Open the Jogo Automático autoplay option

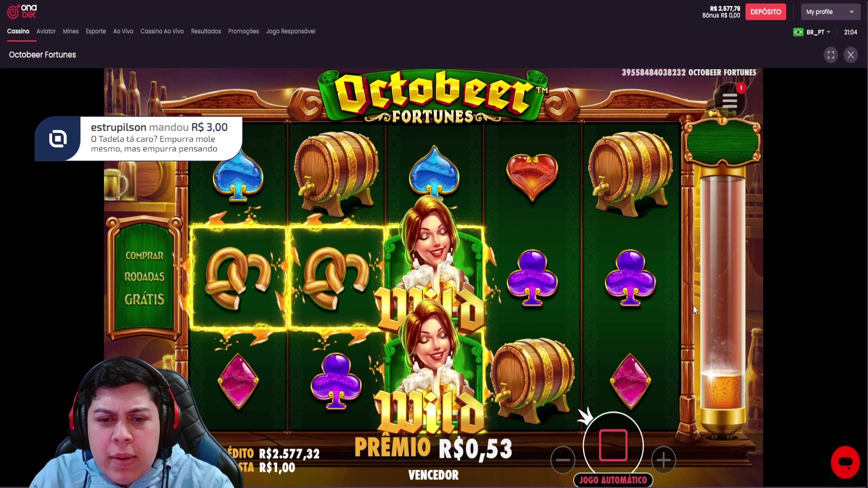(x=613, y=479)
